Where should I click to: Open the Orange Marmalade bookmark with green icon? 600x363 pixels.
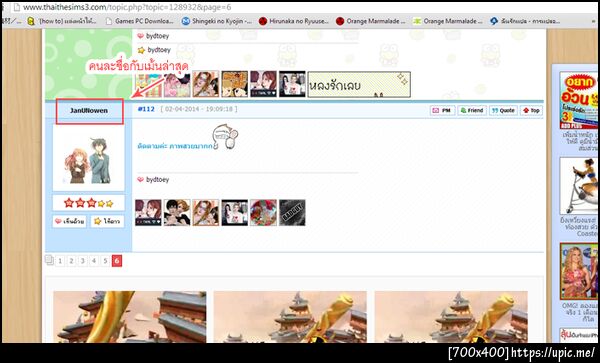[x=448, y=21]
